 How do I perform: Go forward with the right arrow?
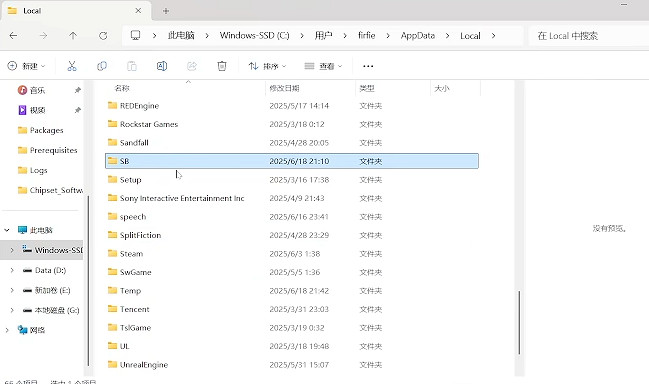pos(43,36)
